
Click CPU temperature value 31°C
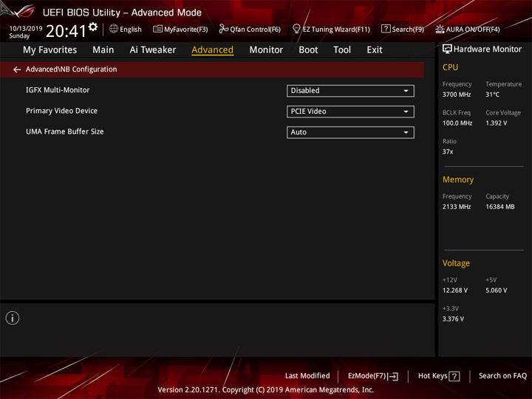(492, 95)
